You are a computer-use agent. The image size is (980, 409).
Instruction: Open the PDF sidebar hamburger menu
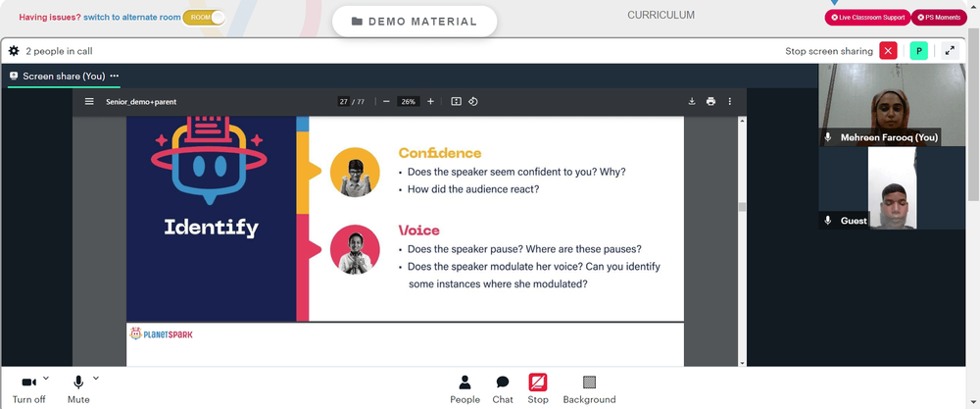pos(89,101)
